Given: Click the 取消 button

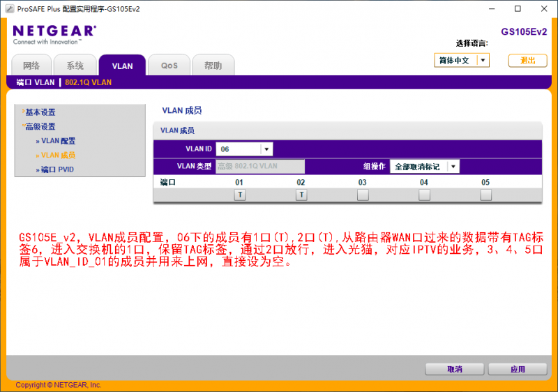Looking at the screenshot, I should (x=455, y=369).
